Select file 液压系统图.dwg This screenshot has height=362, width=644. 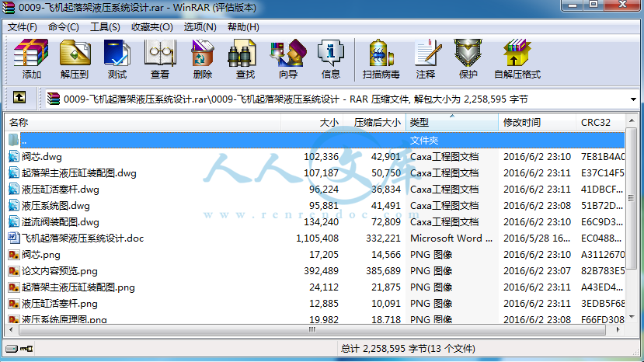click(55, 205)
